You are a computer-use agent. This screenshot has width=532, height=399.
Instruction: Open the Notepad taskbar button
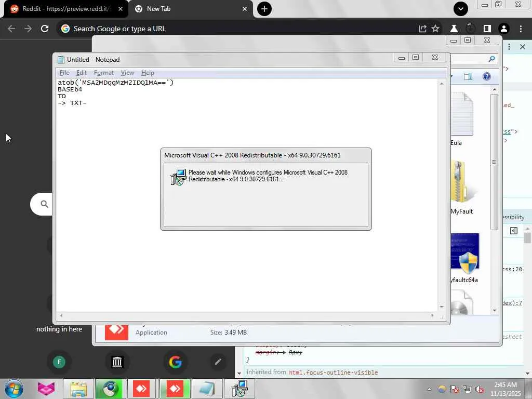[207, 389]
